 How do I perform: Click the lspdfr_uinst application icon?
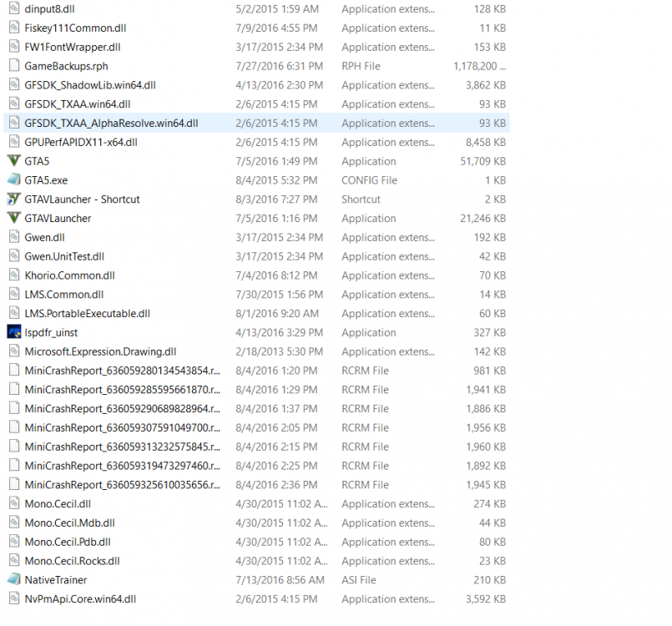pos(14,332)
